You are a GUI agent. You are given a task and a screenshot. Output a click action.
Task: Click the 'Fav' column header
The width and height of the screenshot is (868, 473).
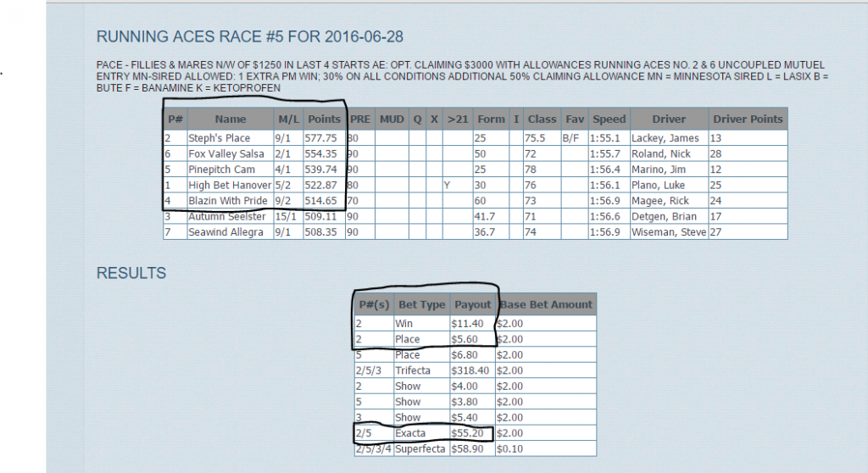(575, 119)
